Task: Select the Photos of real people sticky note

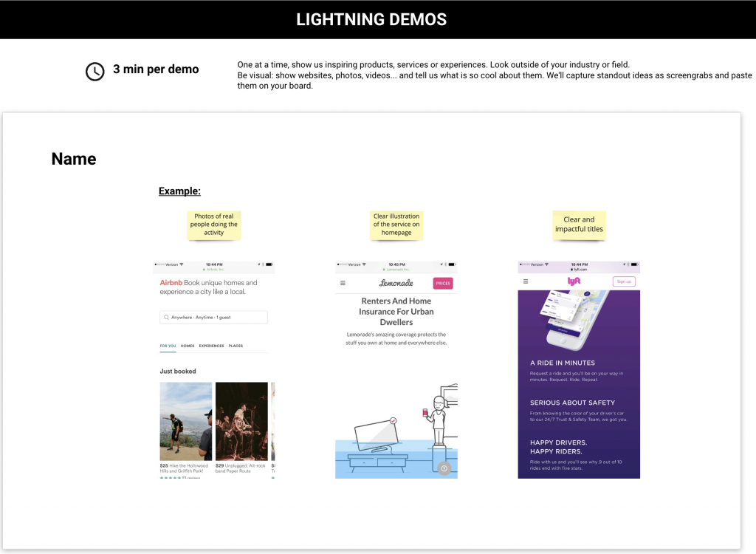Action: (213, 225)
